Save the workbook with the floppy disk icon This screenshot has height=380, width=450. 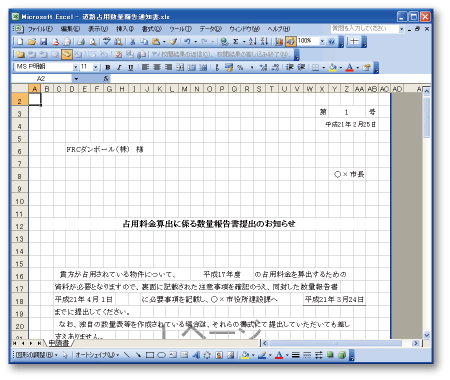pos(43,42)
